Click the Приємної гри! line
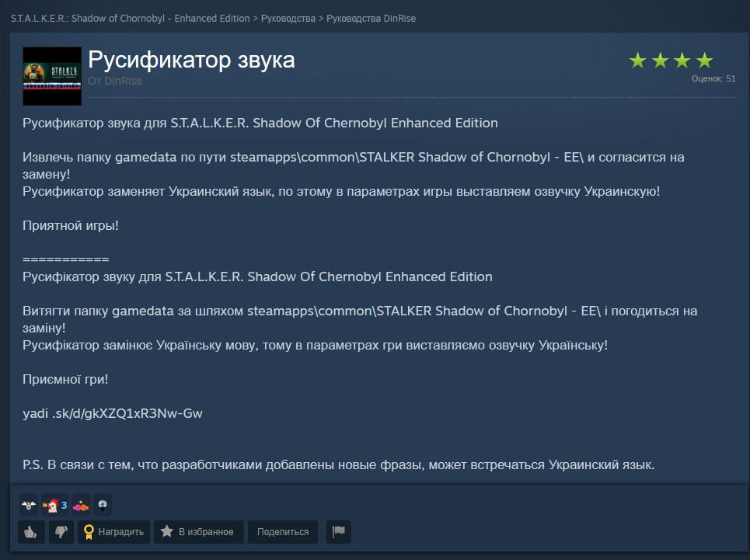The width and height of the screenshot is (750, 560). [x=65, y=379]
